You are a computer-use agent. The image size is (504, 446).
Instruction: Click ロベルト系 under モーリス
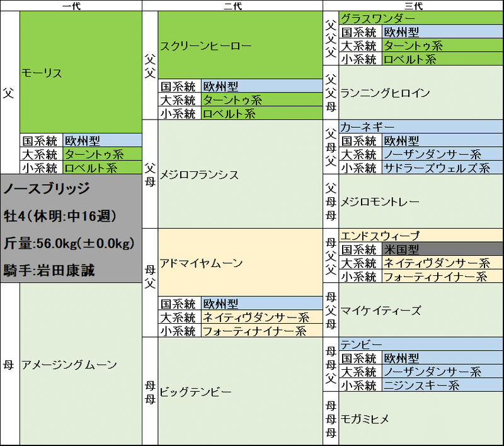point(103,168)
